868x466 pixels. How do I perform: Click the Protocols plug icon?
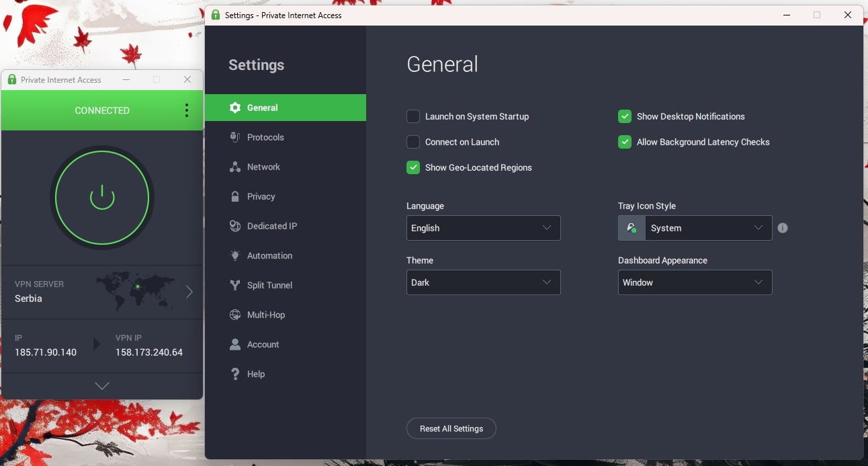click(x=235, y=137)
